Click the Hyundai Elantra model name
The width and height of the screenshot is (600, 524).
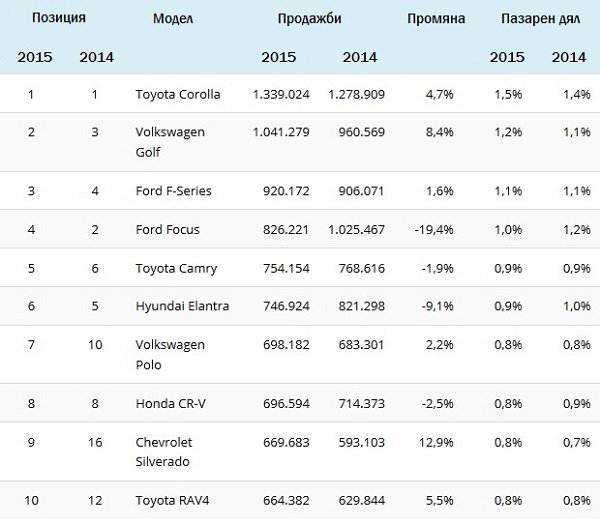tap(182, 306)
